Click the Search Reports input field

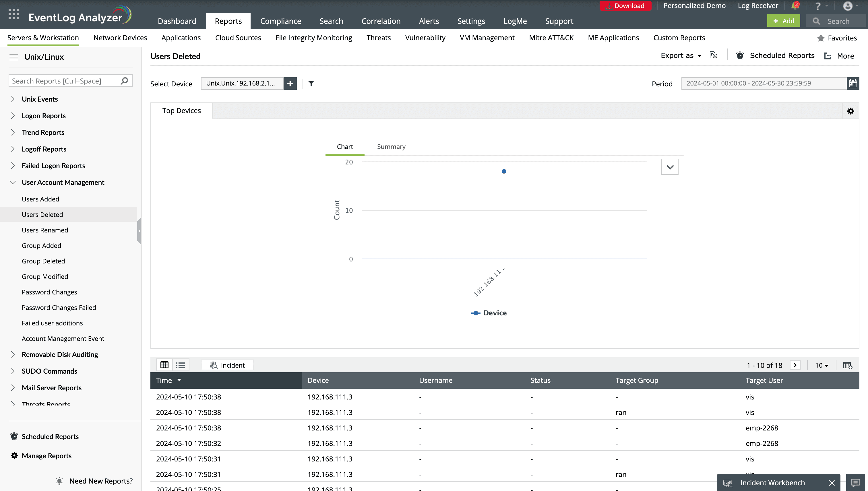64,81
